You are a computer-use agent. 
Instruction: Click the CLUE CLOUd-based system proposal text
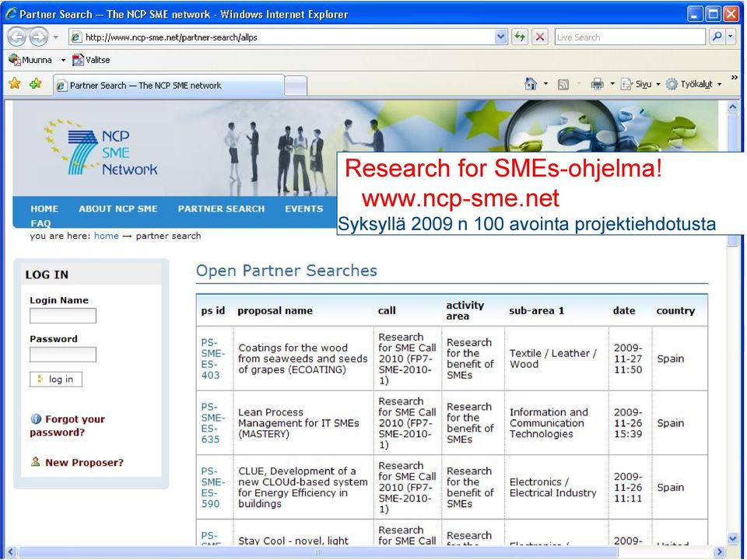[x=303, y=487]
